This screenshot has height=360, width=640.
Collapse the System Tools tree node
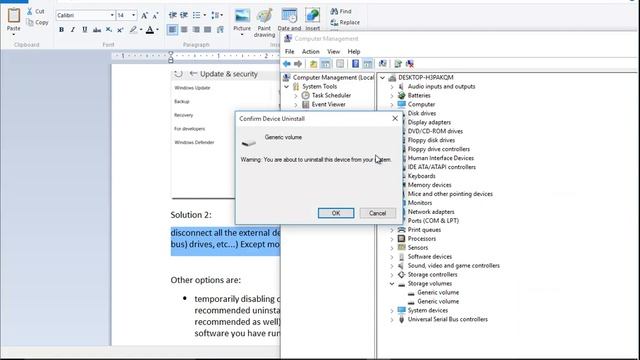287,87
